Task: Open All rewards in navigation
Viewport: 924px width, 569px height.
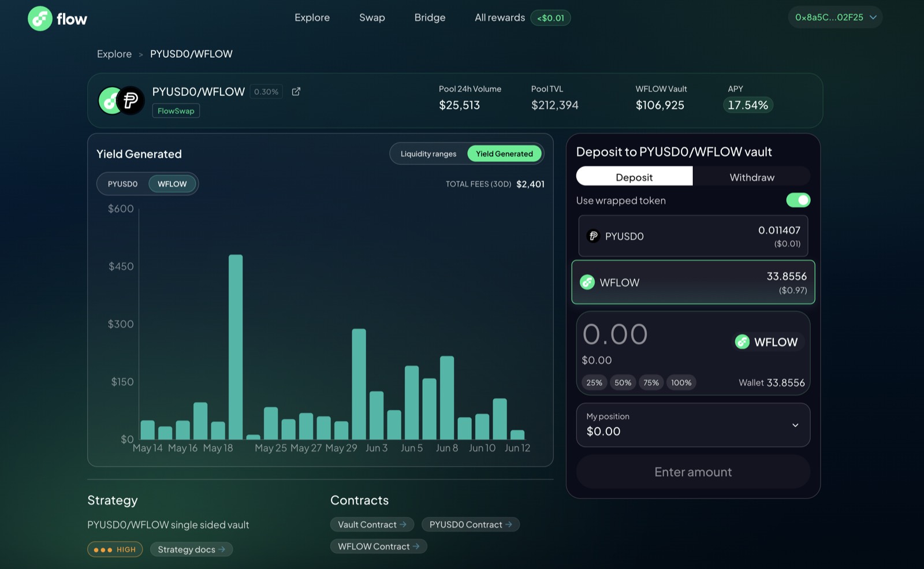Action: click(x=500, y=17)
